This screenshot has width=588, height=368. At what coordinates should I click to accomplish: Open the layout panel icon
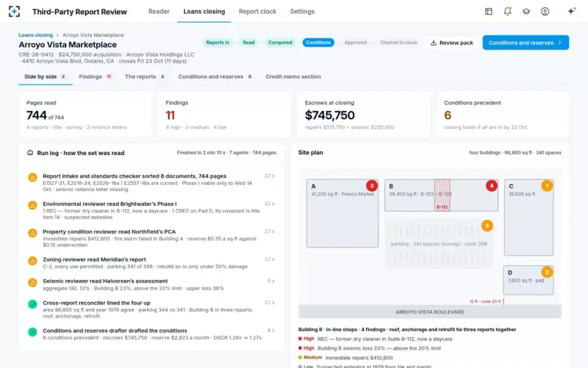[x=489, y=11]
